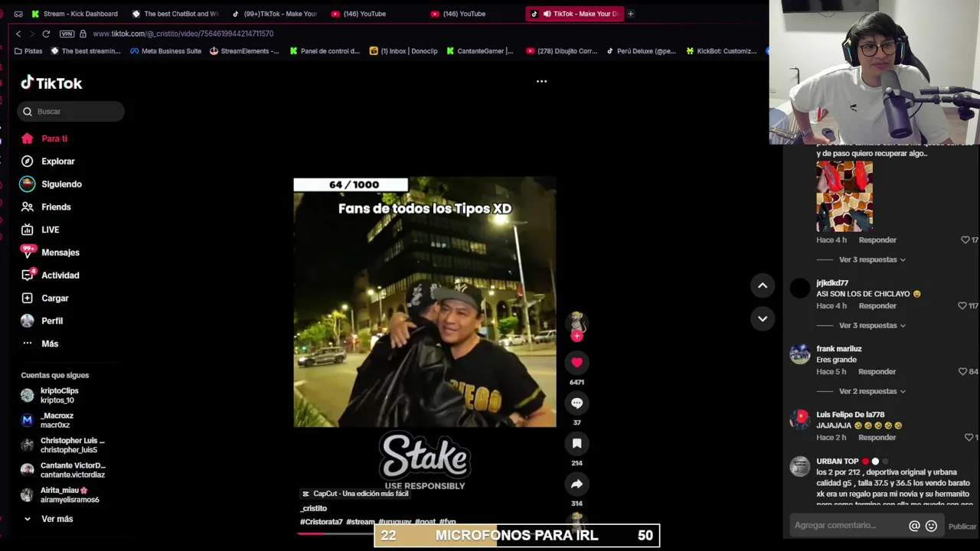
Task: Go to previous video arrow
Action: click(763, 285)
